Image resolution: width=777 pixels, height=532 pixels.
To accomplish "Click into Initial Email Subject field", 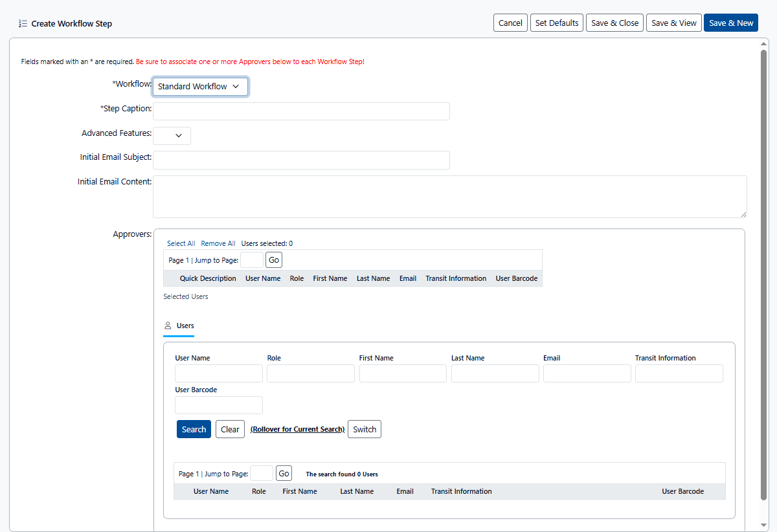I will point(301,160).
